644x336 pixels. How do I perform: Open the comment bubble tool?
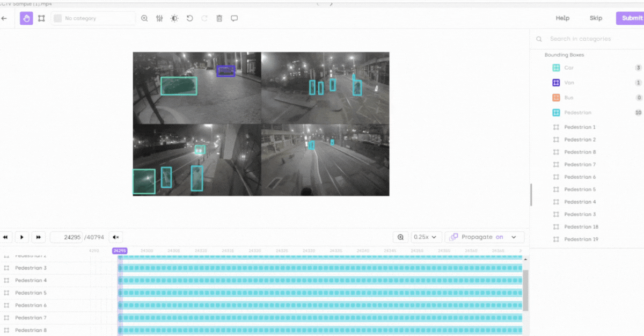[235, 18]
